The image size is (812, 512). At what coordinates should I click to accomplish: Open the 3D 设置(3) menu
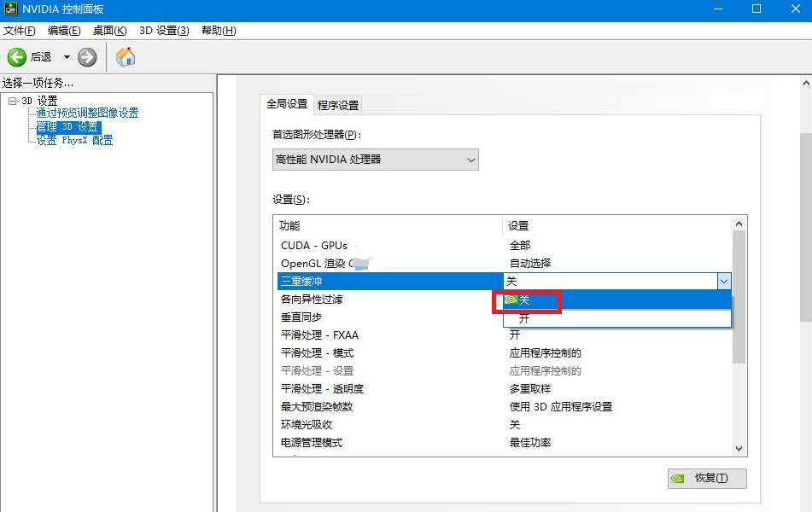pyautogui.click(x=164, y=31)
